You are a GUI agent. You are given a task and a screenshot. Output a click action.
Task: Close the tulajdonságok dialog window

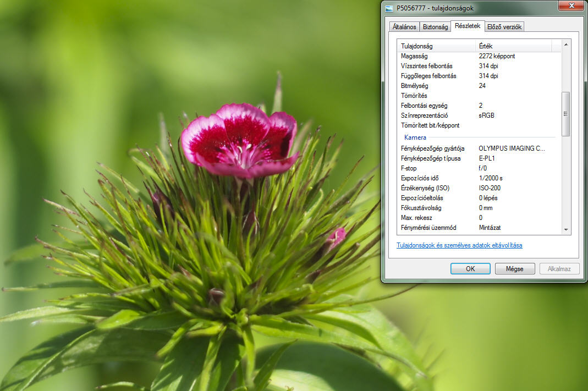571,5
